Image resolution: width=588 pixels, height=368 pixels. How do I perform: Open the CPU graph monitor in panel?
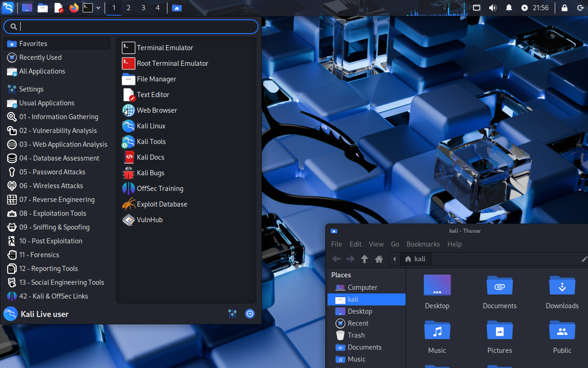click(437, 8)
